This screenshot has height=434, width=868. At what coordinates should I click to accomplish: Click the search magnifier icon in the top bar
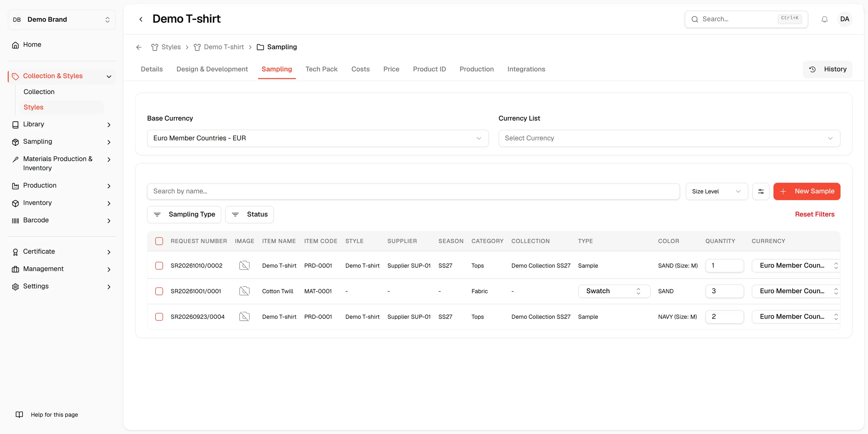pyautogui.click(x=694, y=19)
